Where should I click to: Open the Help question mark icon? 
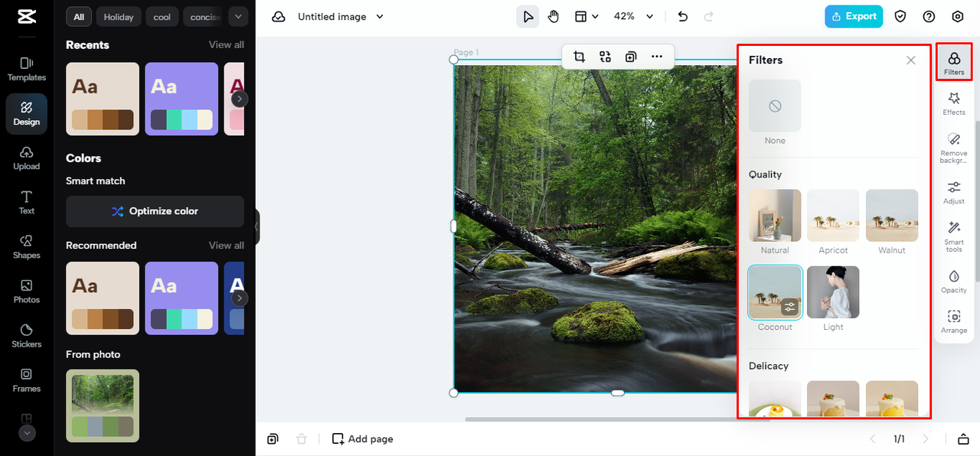(x=929, y=17)
